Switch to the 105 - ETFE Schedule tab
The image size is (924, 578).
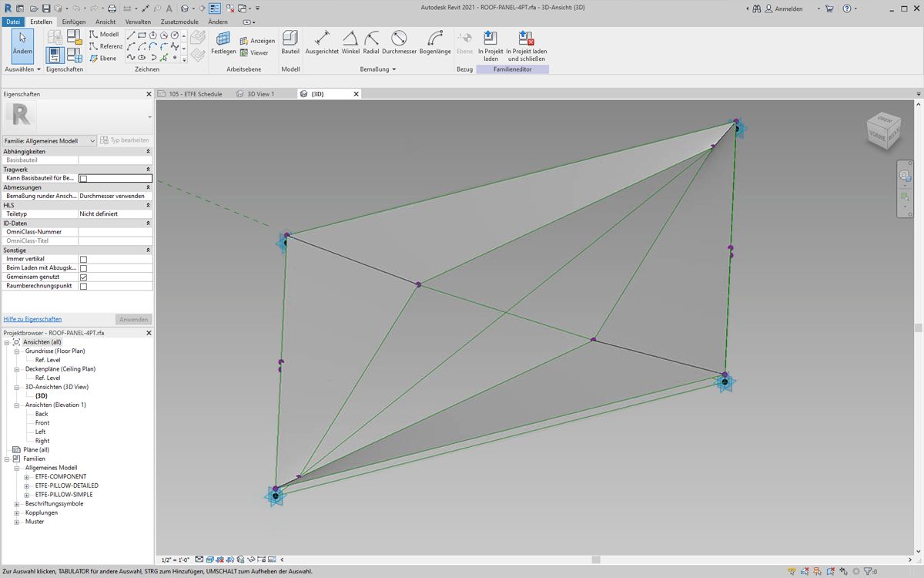(196, 94)
